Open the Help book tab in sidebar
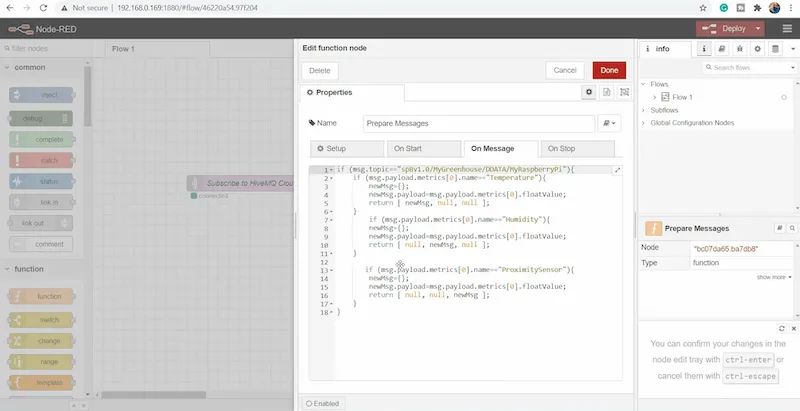 point(721,48)
